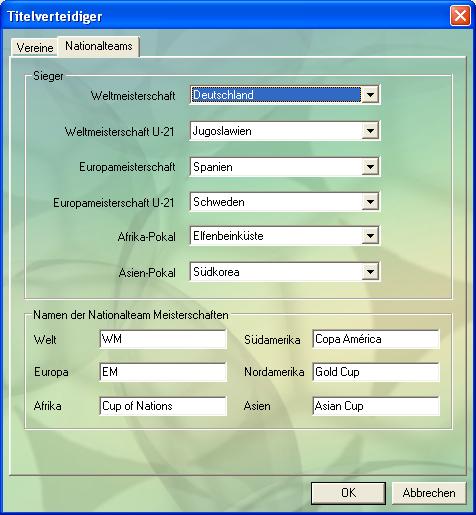Cancel with the Abbrechen button

(429, 493)
